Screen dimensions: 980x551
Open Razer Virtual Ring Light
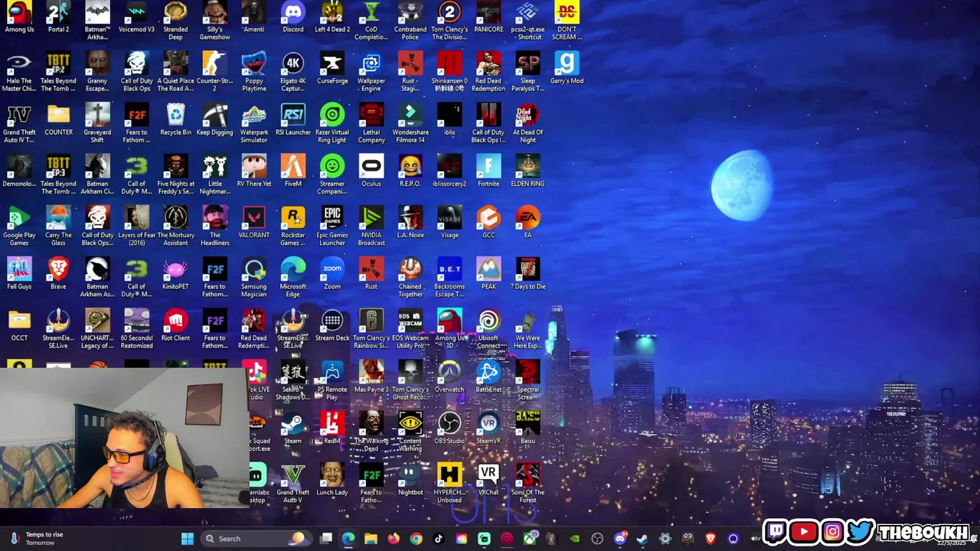pyautogui.click(x=332, y=124)
